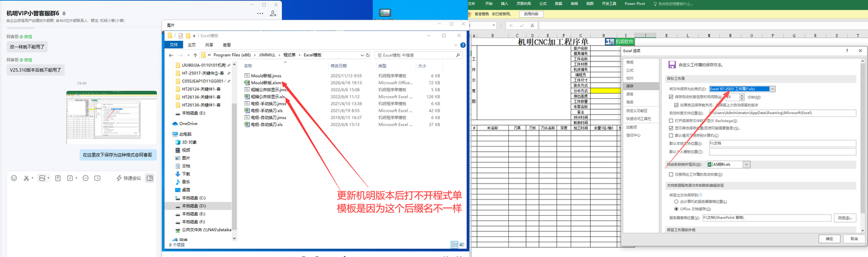Click 浏览 button for server drafts location
Screen dimensions: 868x257
click(845, 218)
